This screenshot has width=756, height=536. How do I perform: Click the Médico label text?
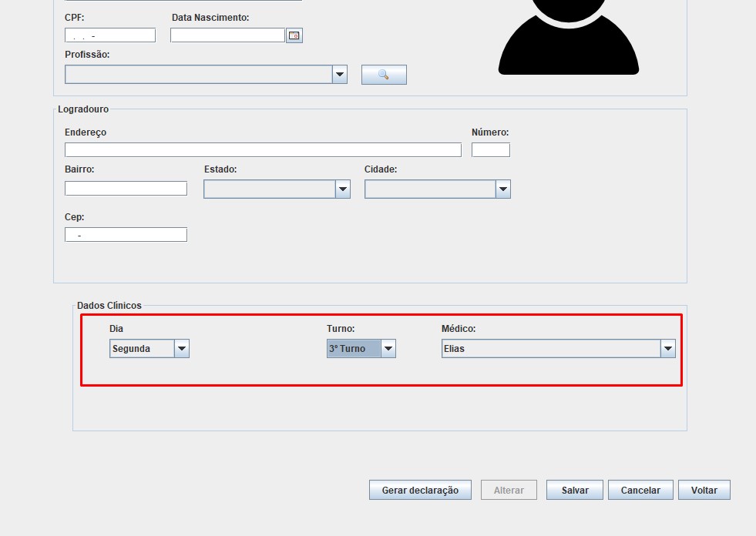459,329
